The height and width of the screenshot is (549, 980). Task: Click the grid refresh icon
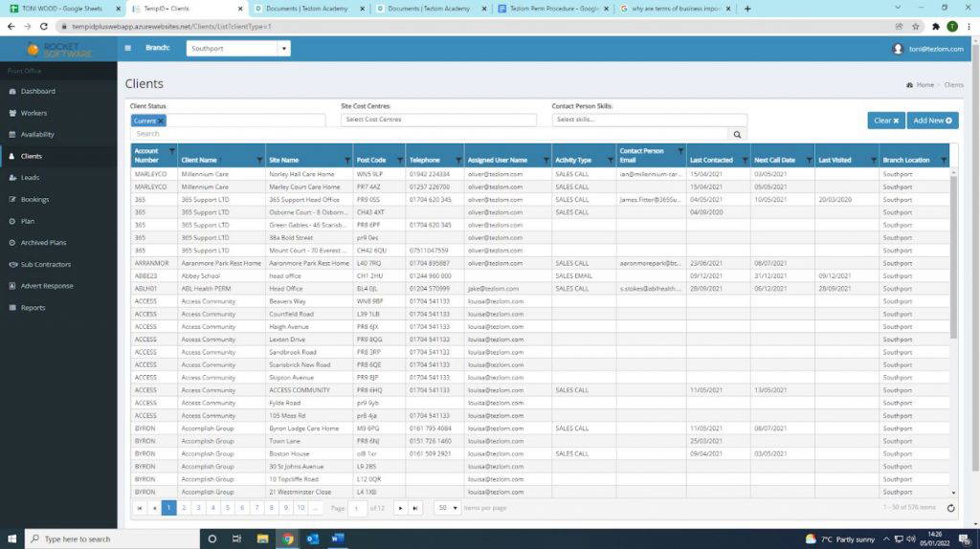(950, 508)
